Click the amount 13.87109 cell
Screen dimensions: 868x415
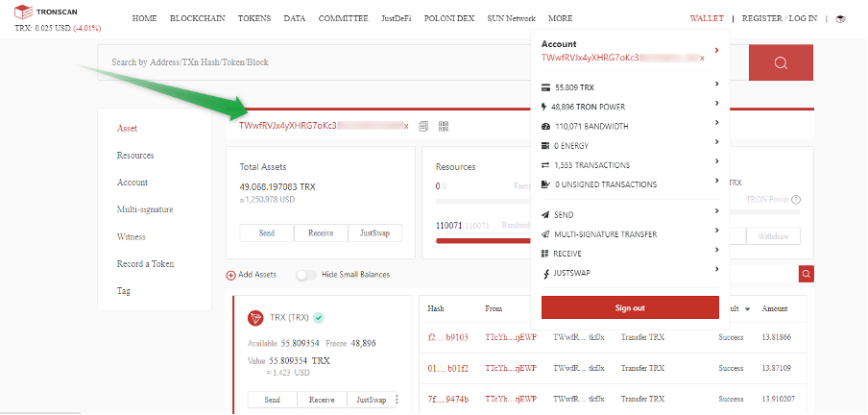pos(777,368)
